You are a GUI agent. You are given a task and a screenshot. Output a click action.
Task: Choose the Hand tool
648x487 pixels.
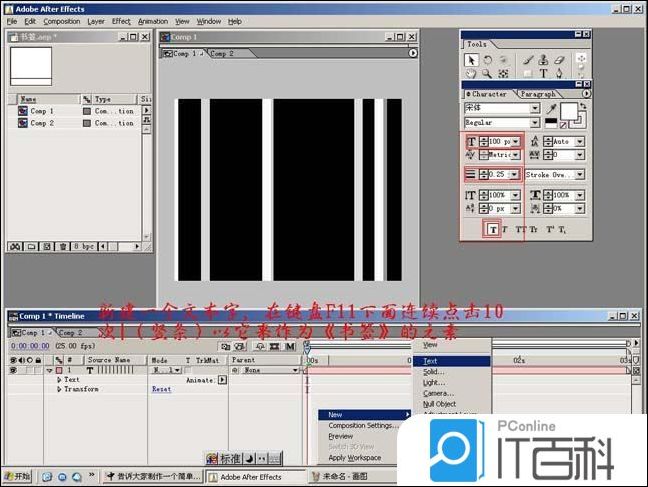click(472, 74)
